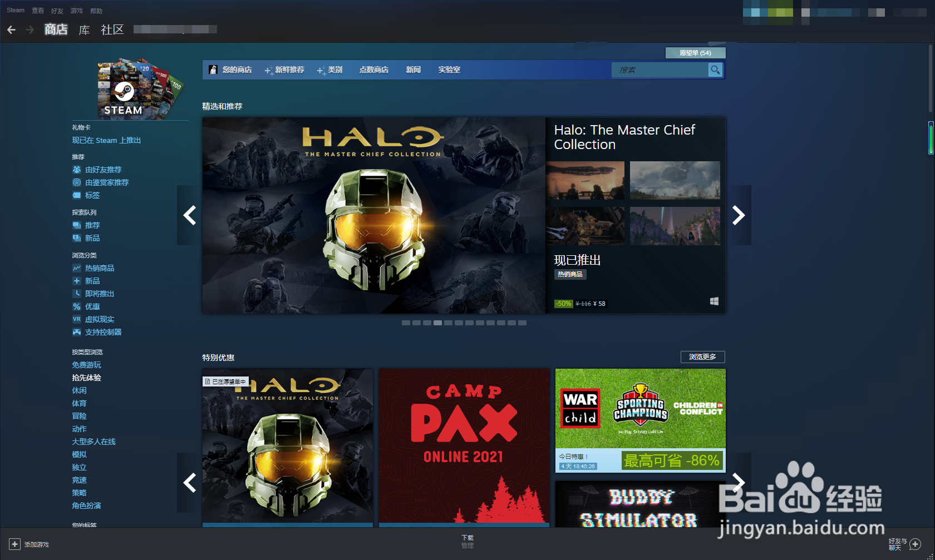
Task: Open 免费游玩 category link
Action: point(86,365)
